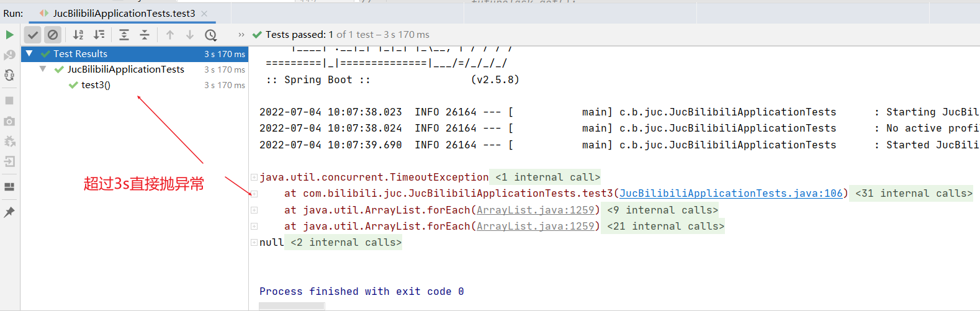Rerun failed tests icon in sidebar
This screenshot has height=311, width=980.
pyautogui.click(x=9, y=55)
